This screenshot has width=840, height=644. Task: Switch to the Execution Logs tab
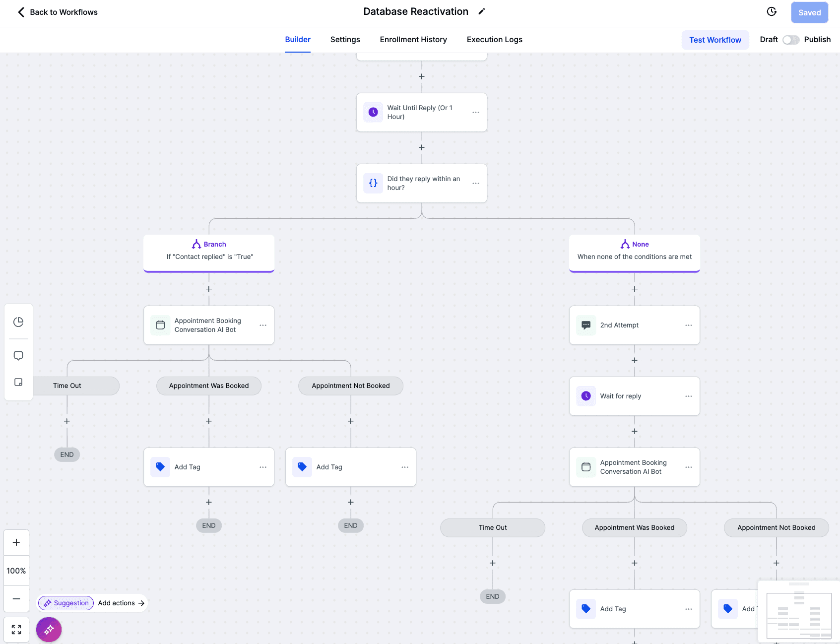494,39
